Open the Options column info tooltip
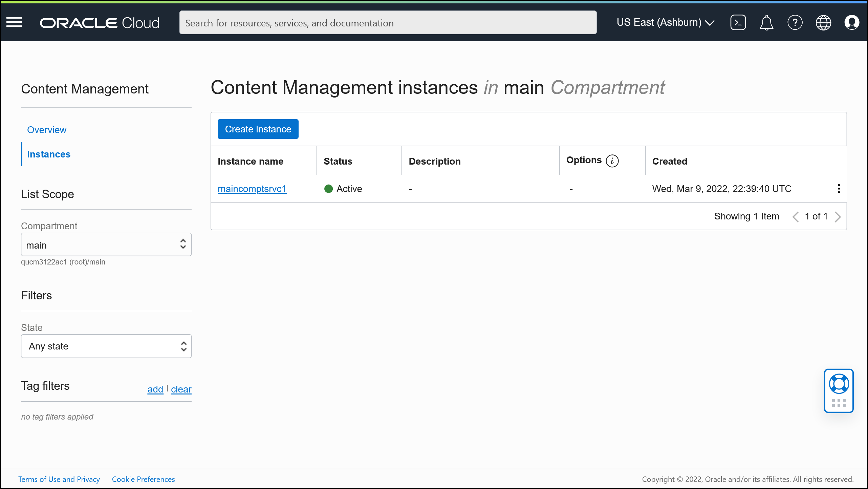The image size is (868, 489). pyautogui.click(x=612, y=161)
